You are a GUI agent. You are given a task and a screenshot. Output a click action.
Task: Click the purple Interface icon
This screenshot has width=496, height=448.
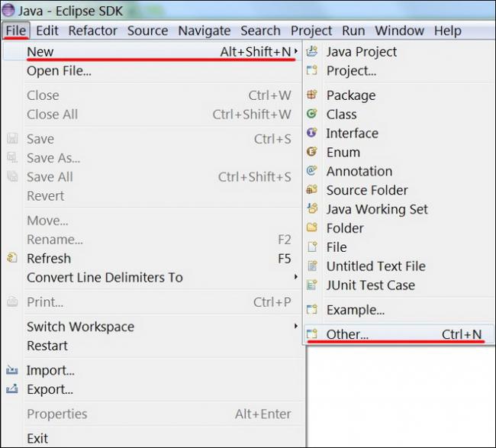[x=311, y=133]
